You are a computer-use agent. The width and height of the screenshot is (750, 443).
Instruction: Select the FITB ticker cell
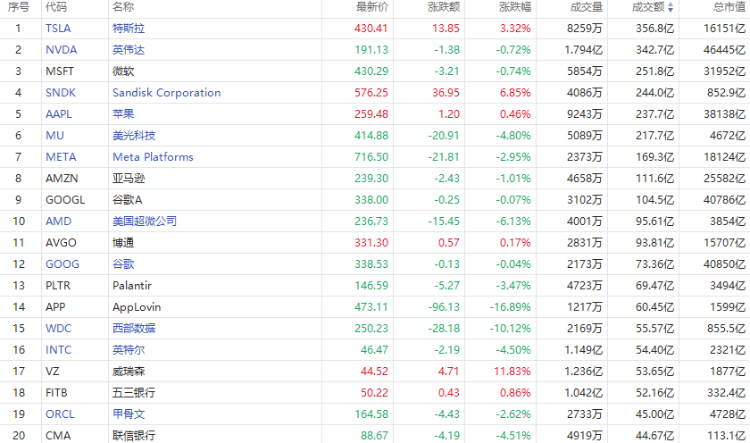[x=56, y=393]
